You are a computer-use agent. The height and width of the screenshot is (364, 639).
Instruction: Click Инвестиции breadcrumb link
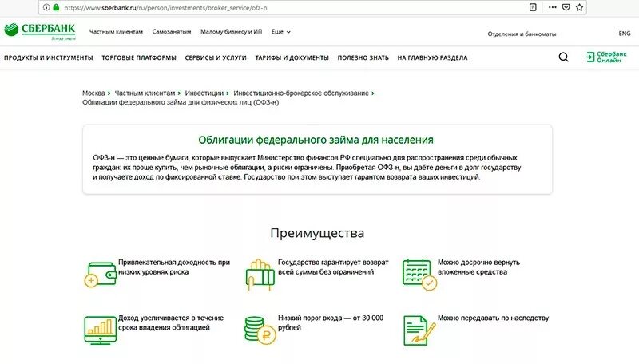(204, 93)
